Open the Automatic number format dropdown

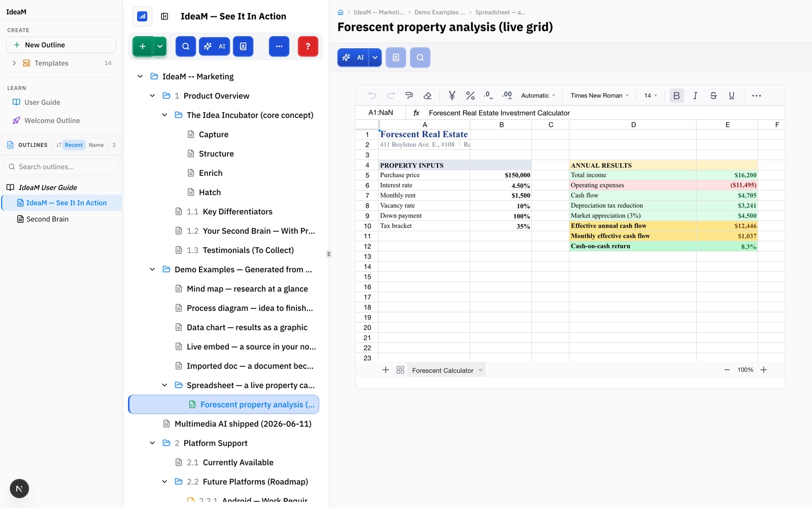click(x=538, y=96)
